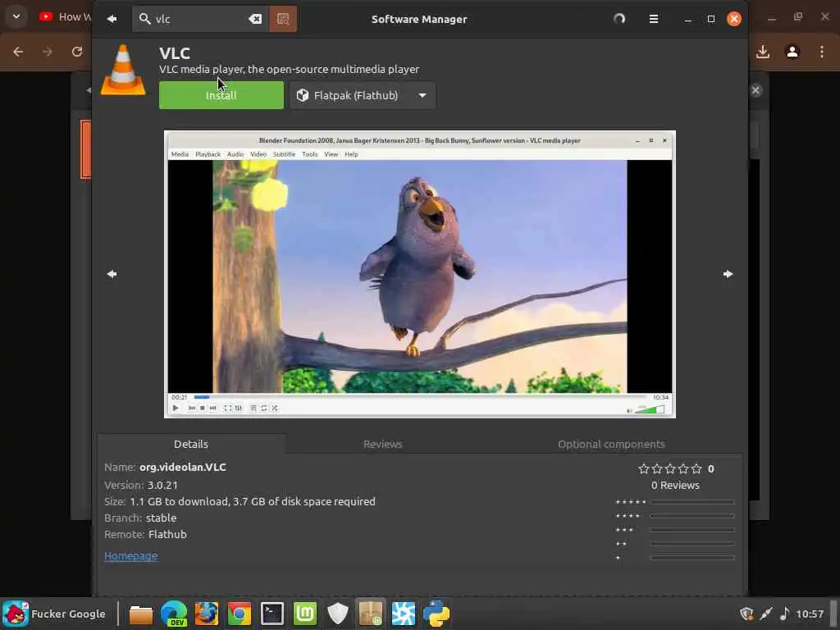840x630 pixels.
Task: Click the download size information text
Action: tap(253, 502)
